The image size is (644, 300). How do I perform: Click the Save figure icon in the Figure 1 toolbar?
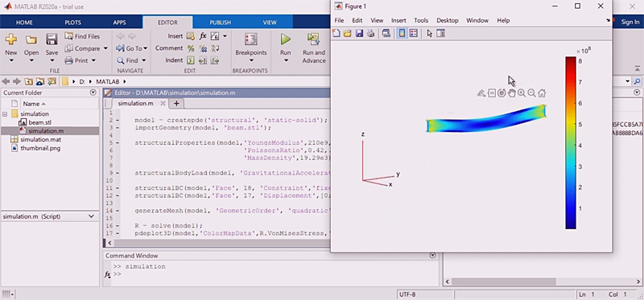[x=359, y=34]
